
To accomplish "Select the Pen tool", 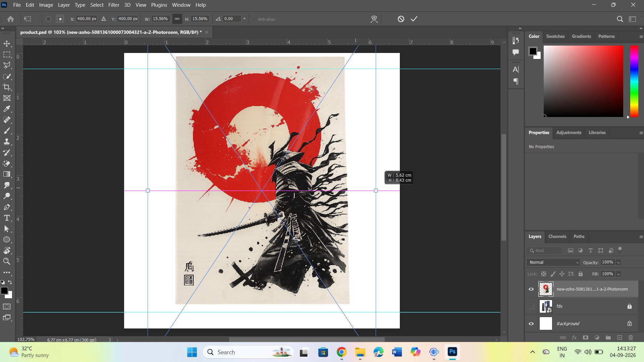I will pyautogui.click(x=7, y=207).
